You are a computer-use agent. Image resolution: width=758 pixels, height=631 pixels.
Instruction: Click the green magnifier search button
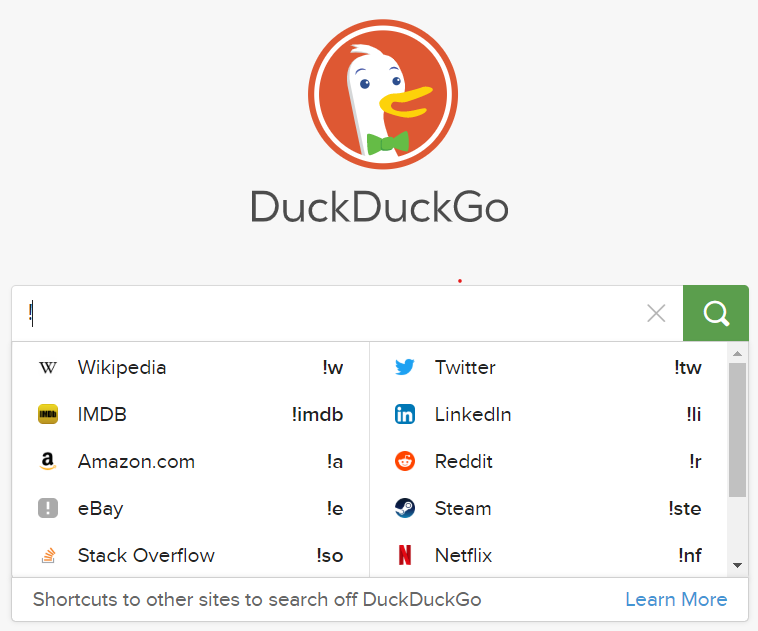[716, 313]
